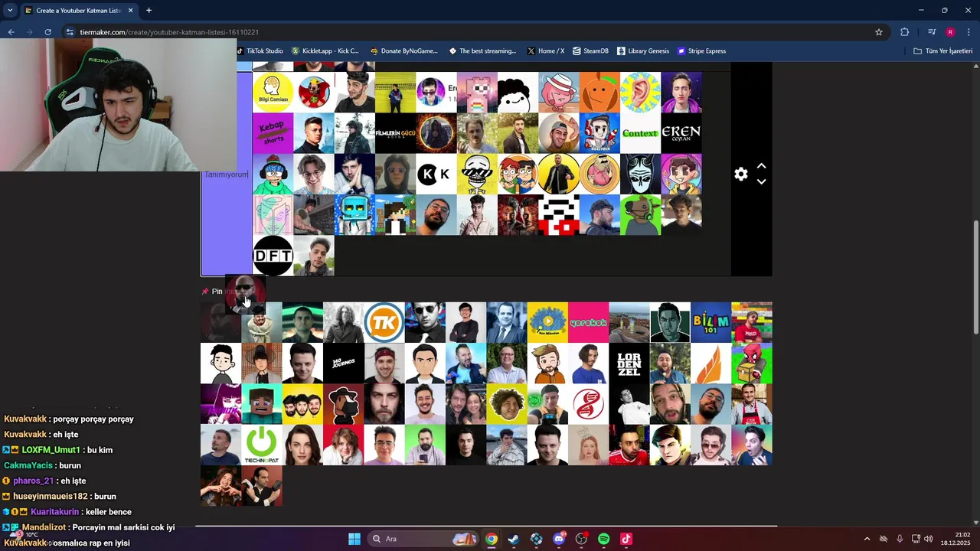Move the Tanımıyorum row up
The image size is (980, 551).
tap(761, 166)
